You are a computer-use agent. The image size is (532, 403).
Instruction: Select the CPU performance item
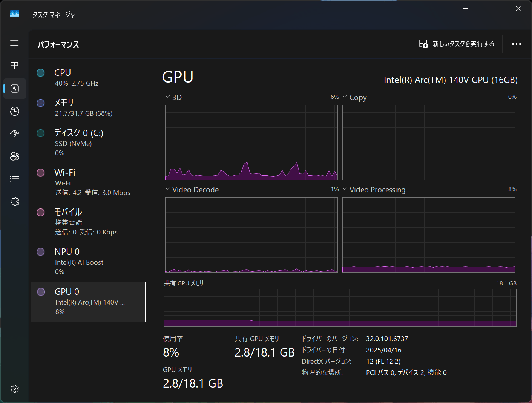[88, 78]
